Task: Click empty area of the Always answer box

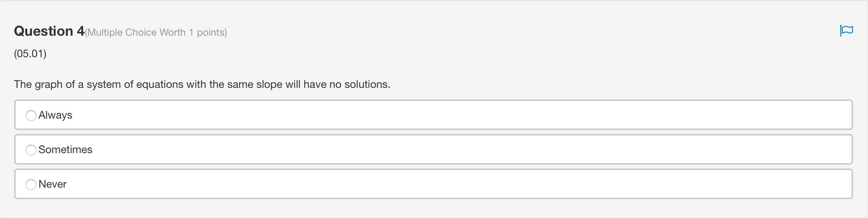Action: 460,115
